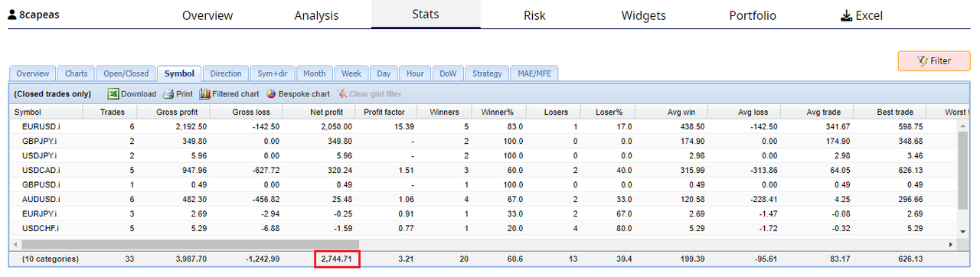
Task: Switch to the Week sub-tab
Action: click(351, 73)
